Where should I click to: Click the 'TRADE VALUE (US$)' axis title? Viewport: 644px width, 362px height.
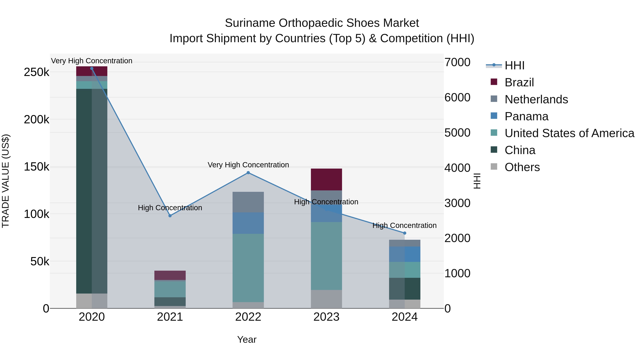(x=6, y=181)
